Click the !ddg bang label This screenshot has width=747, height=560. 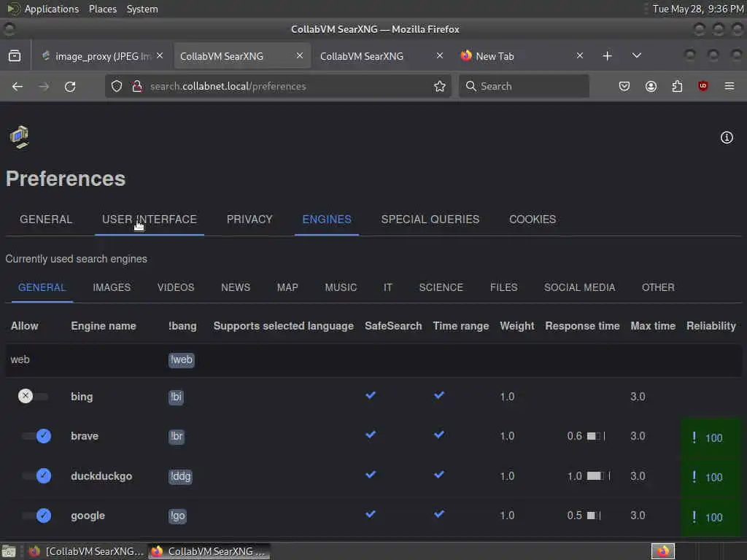click(x=180, y=476)
